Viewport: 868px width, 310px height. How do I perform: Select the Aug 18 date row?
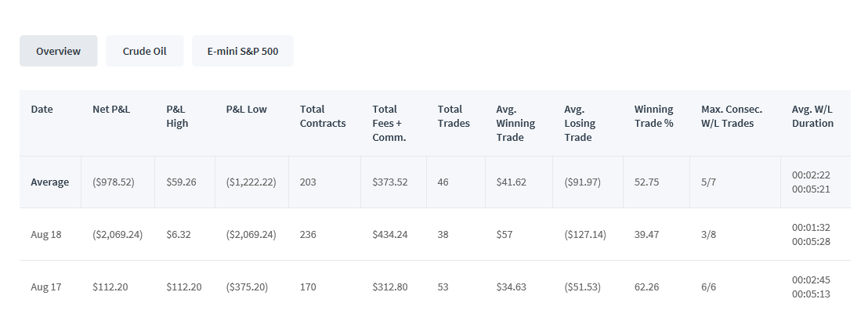coord(435,234)
